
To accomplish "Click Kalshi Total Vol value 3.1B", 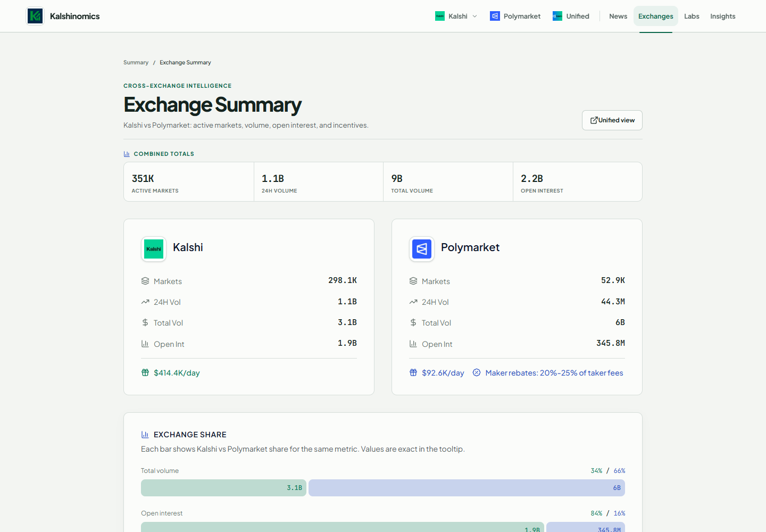I will coord(347,322).
